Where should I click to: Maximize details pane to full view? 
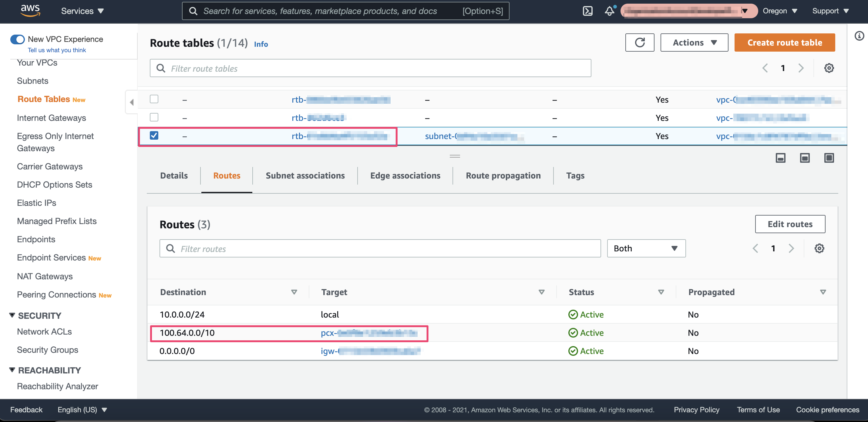829,158
